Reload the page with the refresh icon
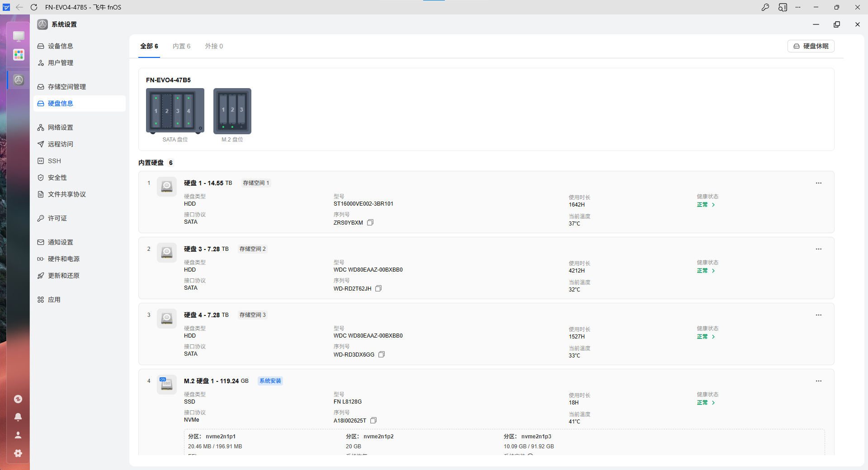Screen dimensions: 868x470 click(x=34, y=7)
